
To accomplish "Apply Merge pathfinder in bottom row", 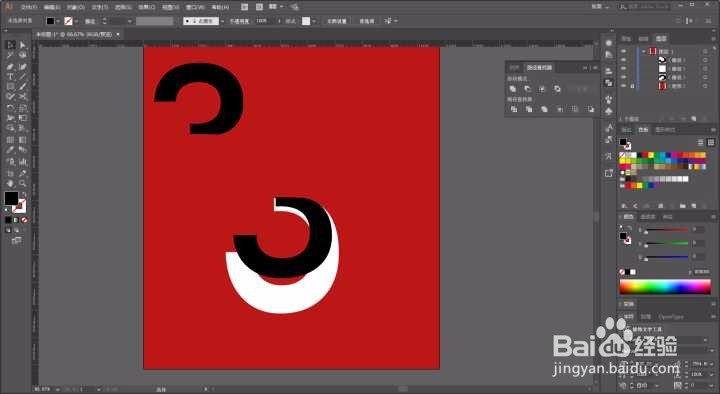I will [x=544, y=109].
